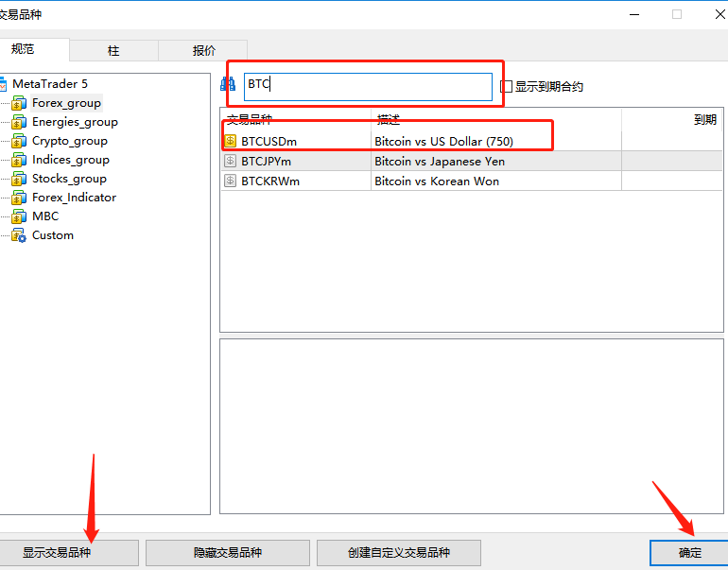This screenshot has width=728, height=570.
Task: Click the BTC search input field
Action: click(368, 87)
